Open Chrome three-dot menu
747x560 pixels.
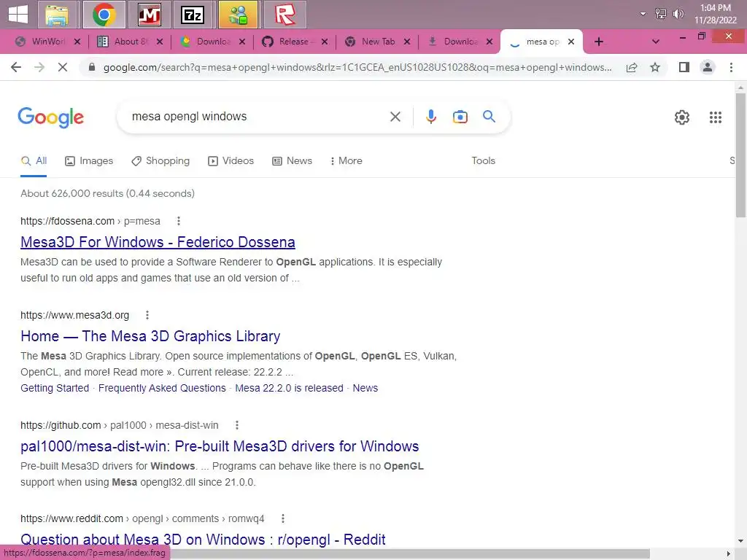click(731, 67)
